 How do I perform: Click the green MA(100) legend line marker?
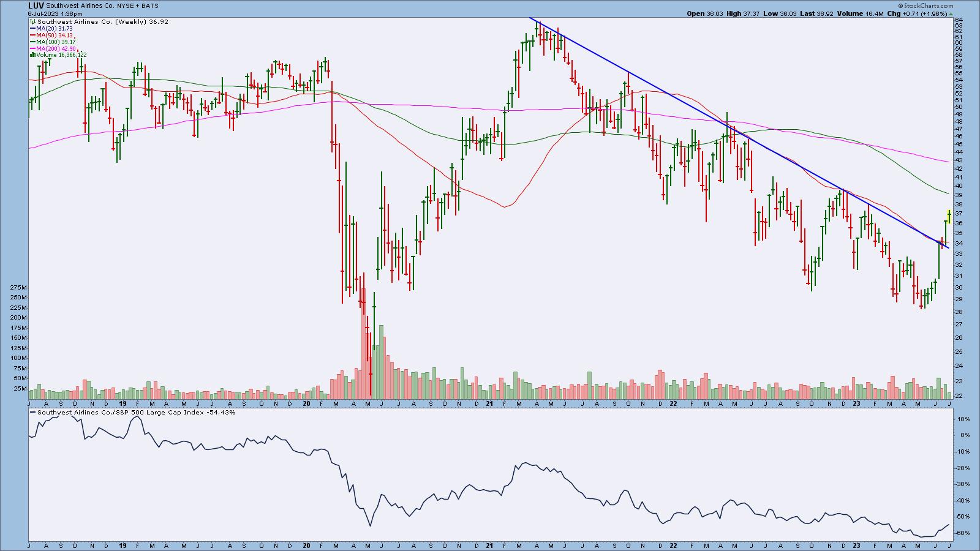coord(32,42)
